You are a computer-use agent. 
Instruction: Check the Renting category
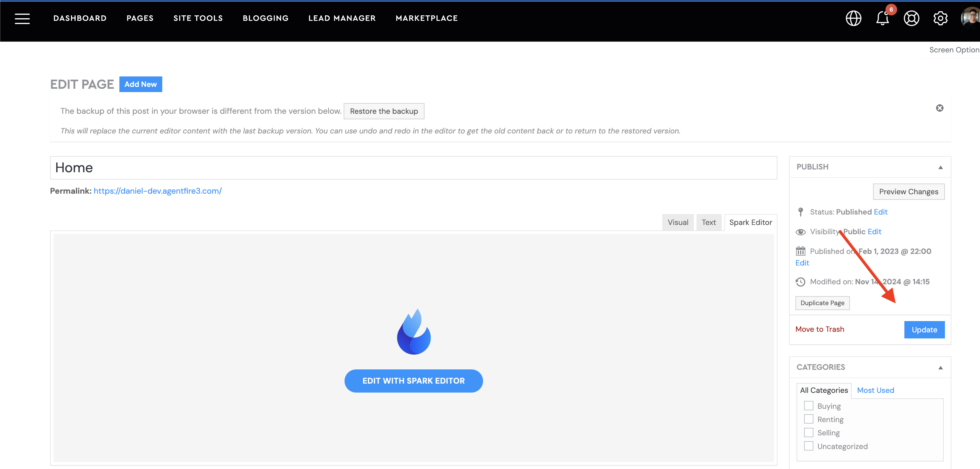click(x=808, y=419)
